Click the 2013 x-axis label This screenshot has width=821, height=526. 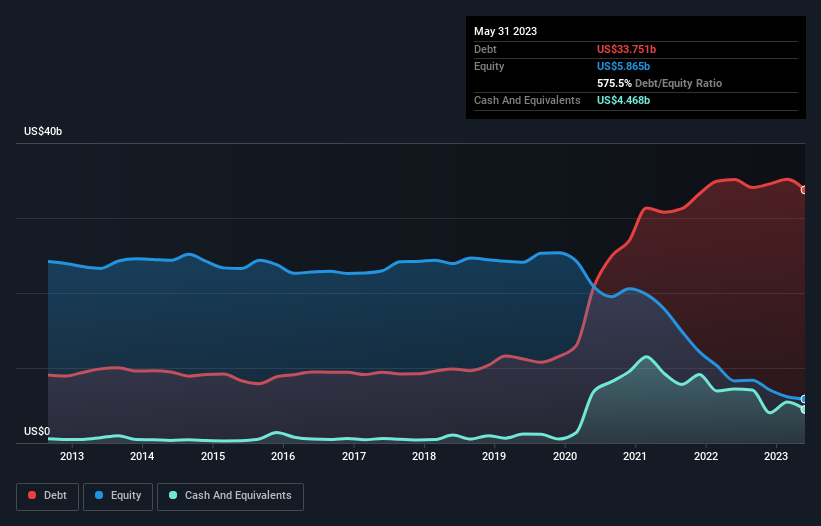[x=72, y=456]
